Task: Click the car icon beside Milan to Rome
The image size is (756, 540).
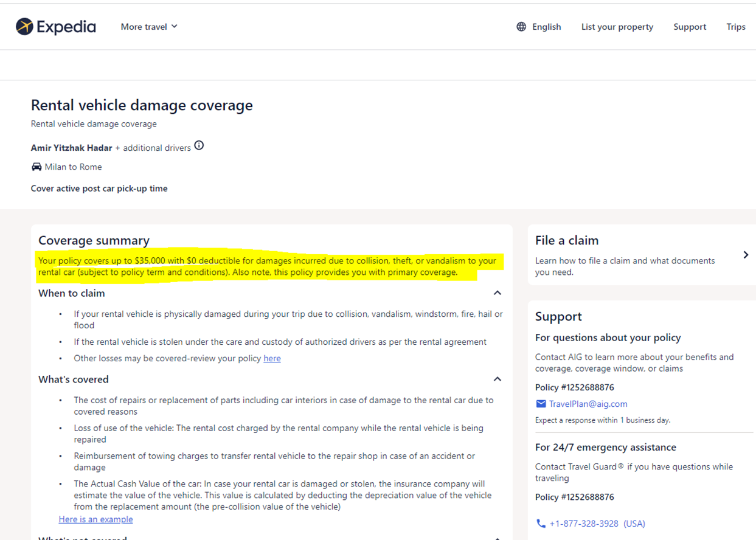Action: point(36,167)
